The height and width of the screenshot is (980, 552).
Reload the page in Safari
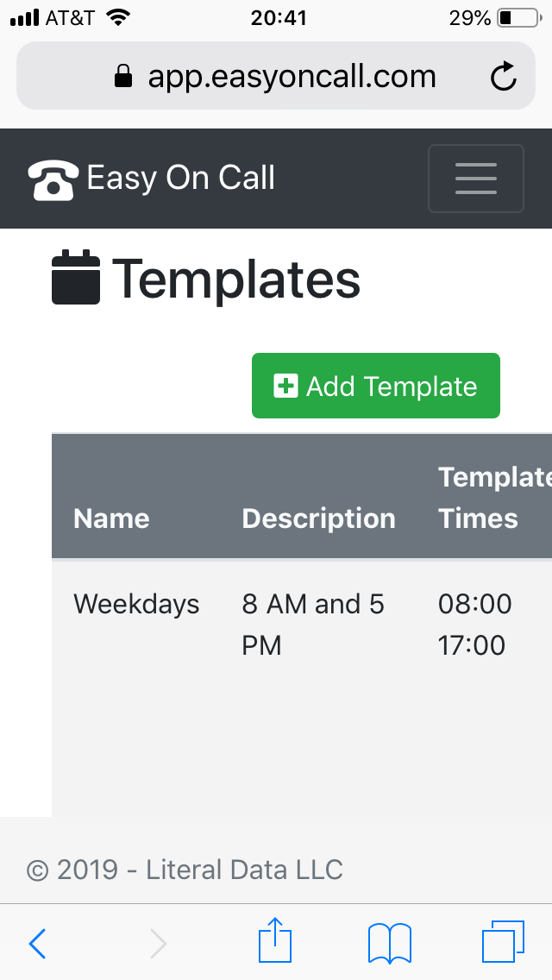pos(503,78)
